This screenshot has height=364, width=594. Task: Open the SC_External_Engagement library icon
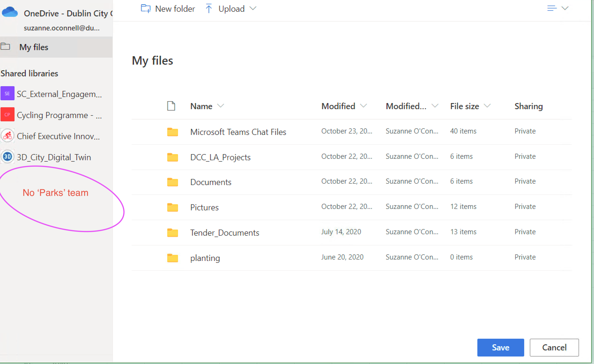[7, 93]
